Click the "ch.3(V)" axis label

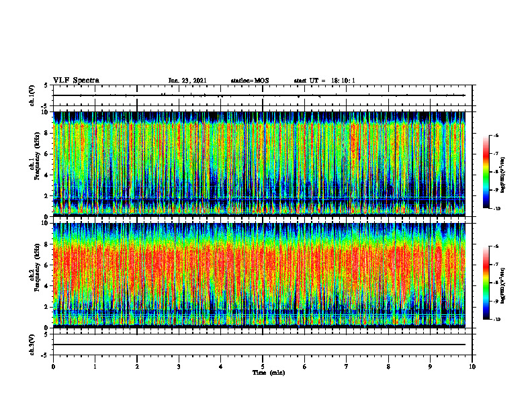[x=32, y=345]
